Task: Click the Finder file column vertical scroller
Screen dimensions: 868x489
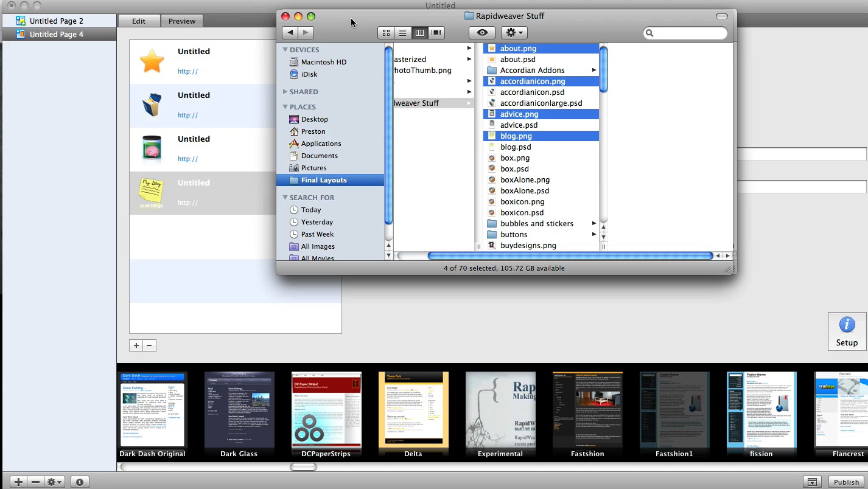Action: coord(604,69)
